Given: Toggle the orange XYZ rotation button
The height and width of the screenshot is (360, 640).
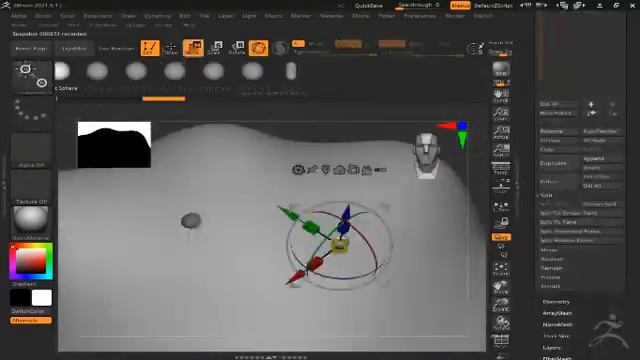Looking at the screenshot, I should [x=501, y=237].
